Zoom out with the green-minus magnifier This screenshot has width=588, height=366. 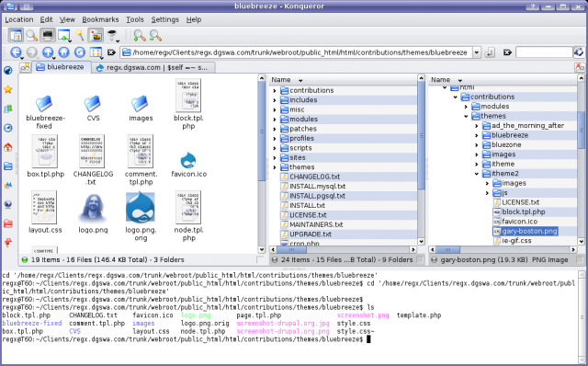click(x=155, y=35)
